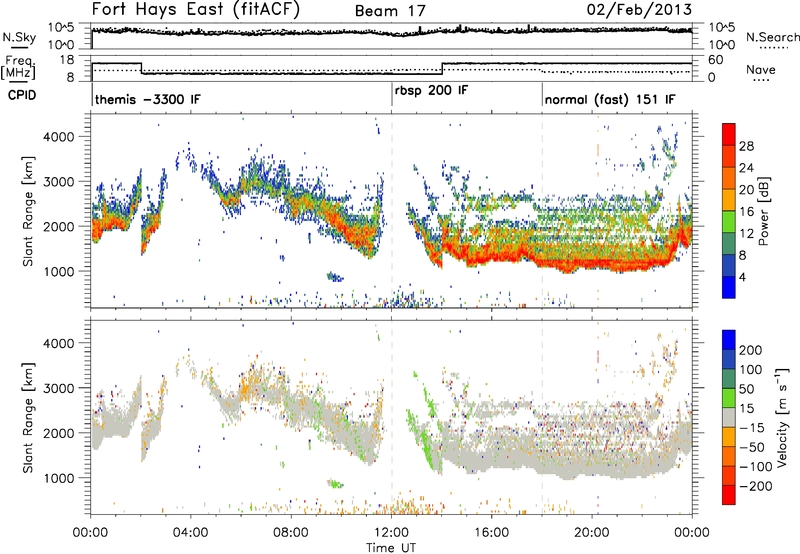Click the 'Time UT' axis title
This screenshot has width=800, height=554.
[391, 547]
